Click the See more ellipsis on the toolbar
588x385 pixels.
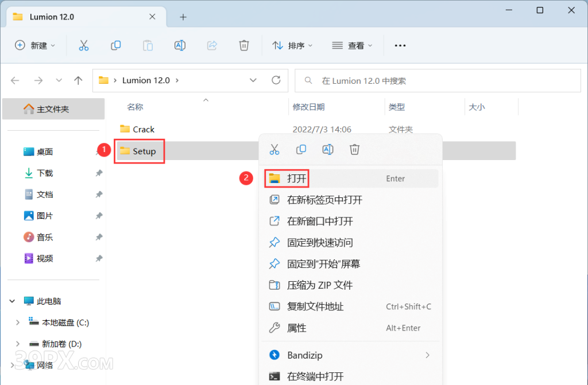[x=400, y=45]
